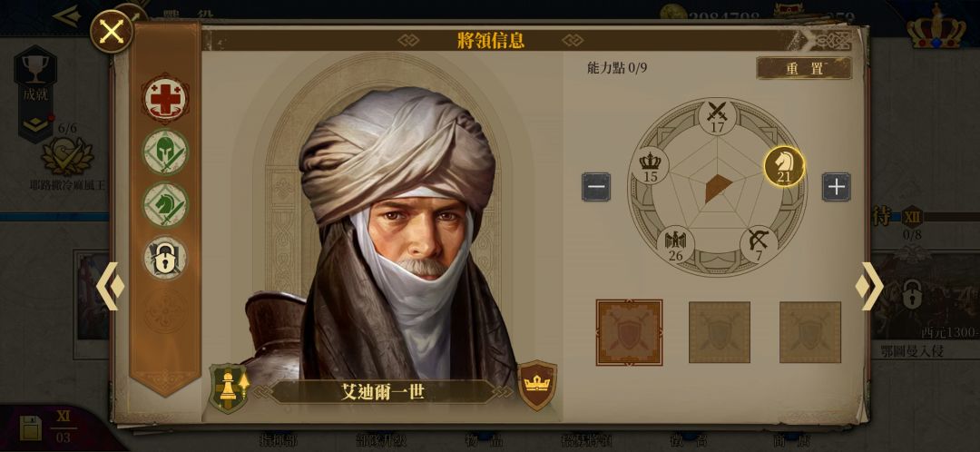The width and height of the screenshot is (980, 452).
Task: Select the crown attribute (15)
Action: point(650,166)
